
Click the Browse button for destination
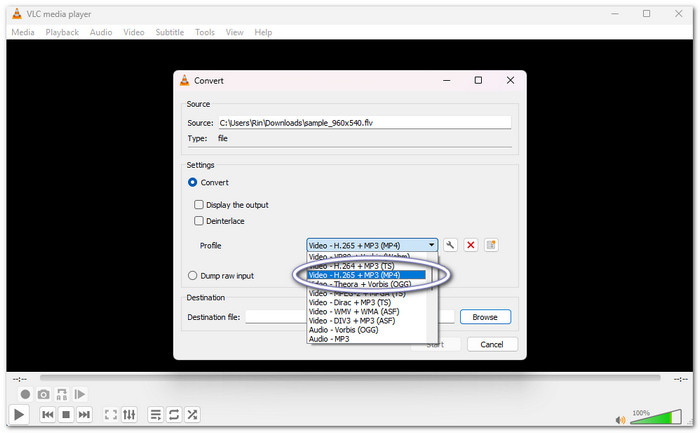pyautogui.click(x=485, y=317)
